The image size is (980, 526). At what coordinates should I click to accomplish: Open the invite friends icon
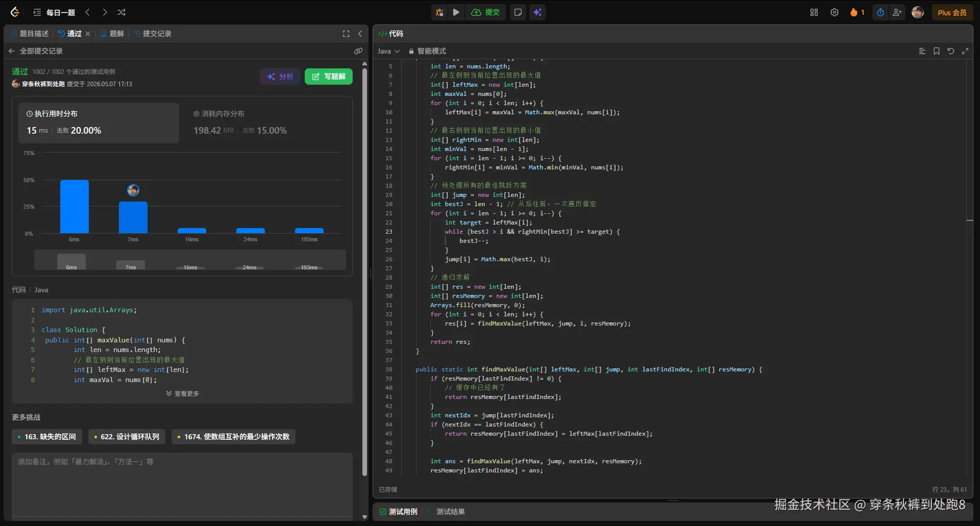pos(897,12)
